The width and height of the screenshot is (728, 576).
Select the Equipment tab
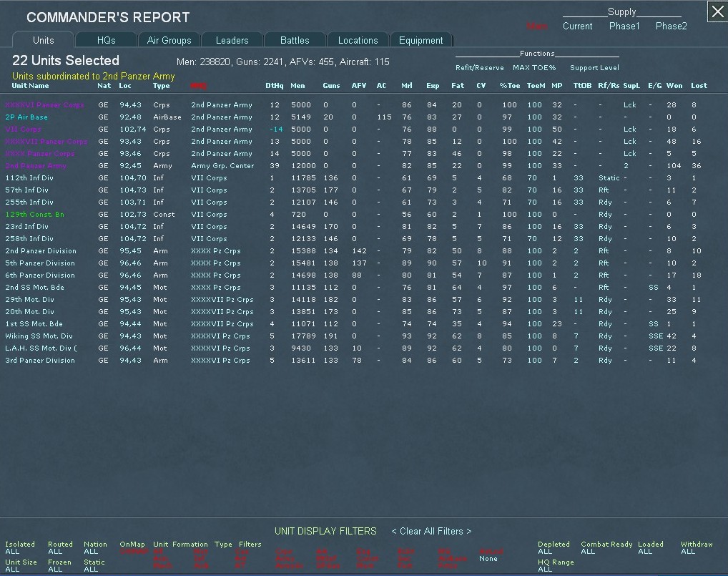point(420,40)
